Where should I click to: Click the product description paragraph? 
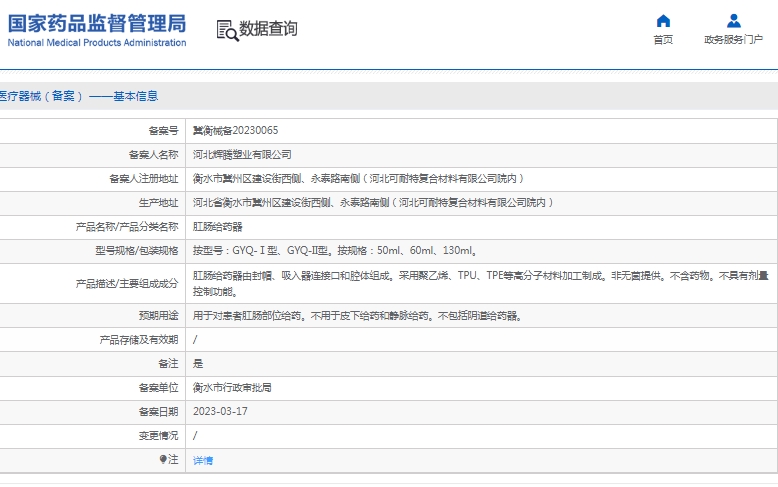click(x=480, y=283)
